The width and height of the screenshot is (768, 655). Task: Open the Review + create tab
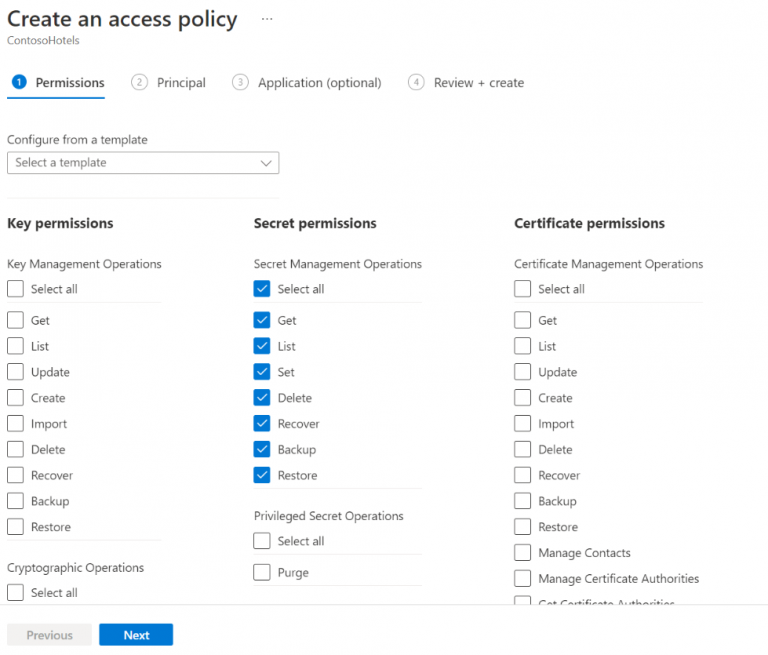[x=478, y=83]
